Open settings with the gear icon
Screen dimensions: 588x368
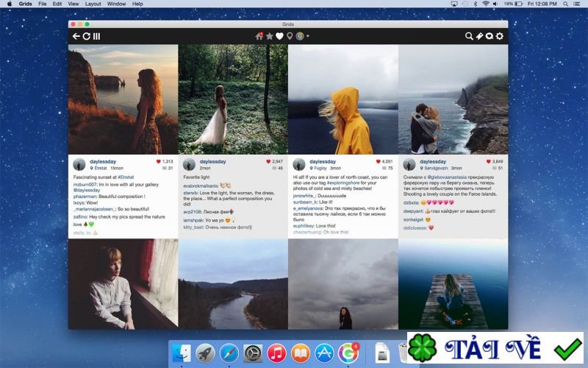coord(500,36)
